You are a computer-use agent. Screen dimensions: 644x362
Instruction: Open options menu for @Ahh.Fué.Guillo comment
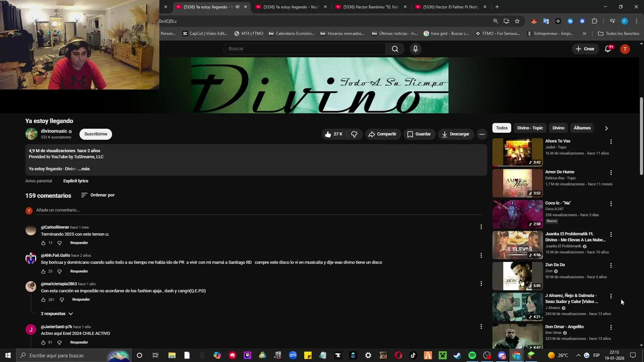481,255
